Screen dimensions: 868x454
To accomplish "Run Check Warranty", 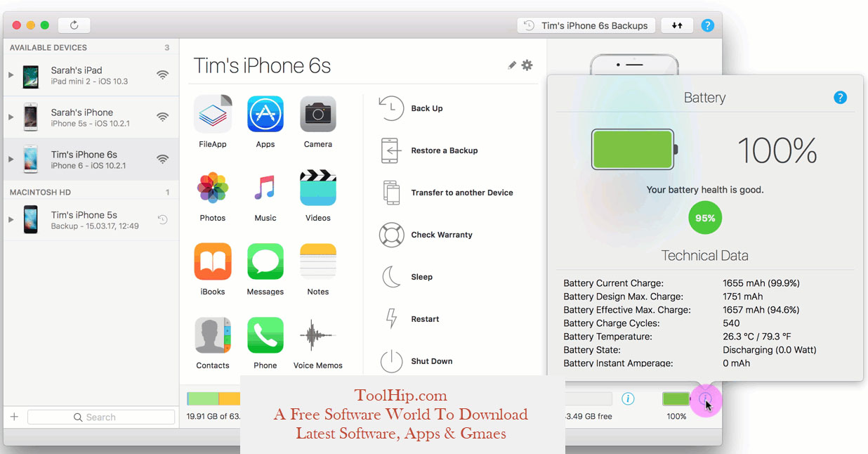I will click(x=426, y=235).
